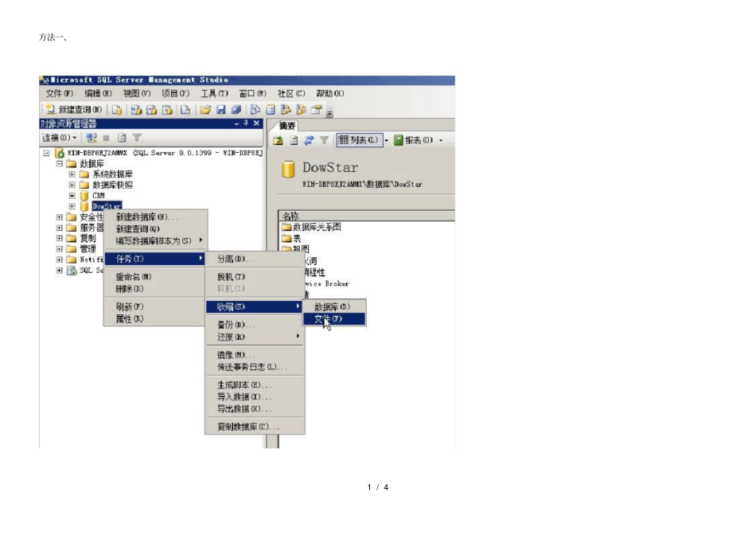Image resolution: width=756 pixels, height=535 pixels.
Task: Open the dropdown arrow next to 列表
Action: pyautogui.click(x=386, y=141)
